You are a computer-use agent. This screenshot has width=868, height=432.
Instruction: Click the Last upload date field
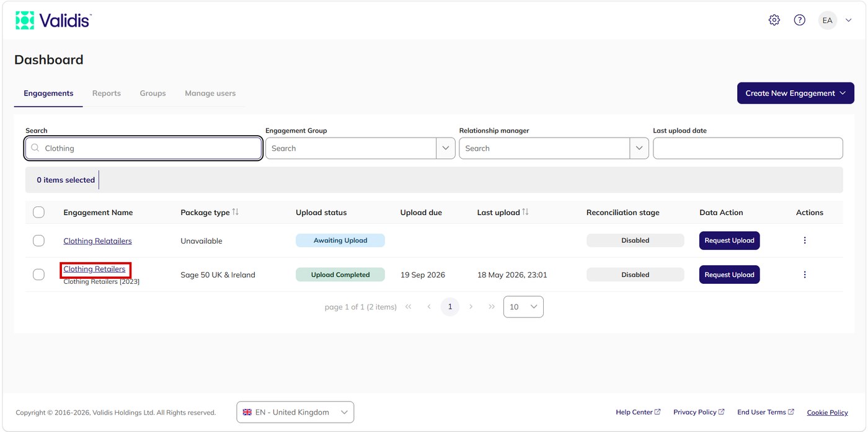(748, 148)
